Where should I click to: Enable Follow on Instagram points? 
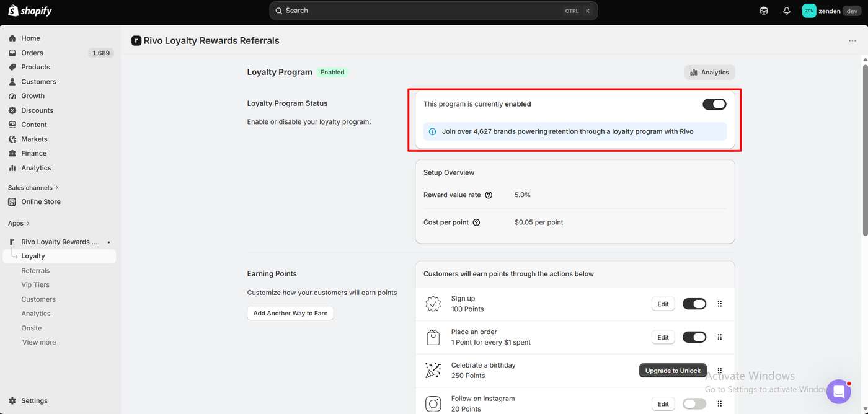point(694,404)
